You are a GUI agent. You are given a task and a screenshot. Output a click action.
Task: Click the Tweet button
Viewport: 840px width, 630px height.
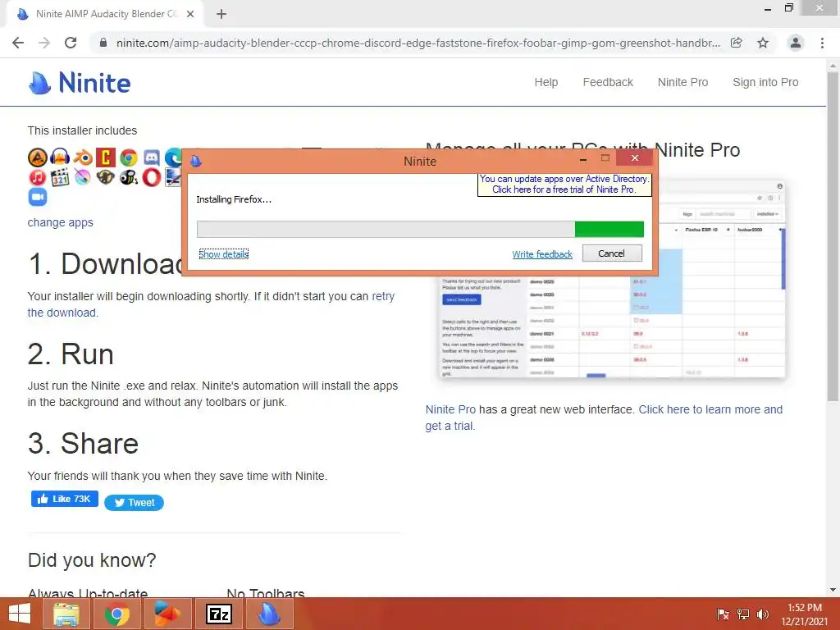click(134, 503)
